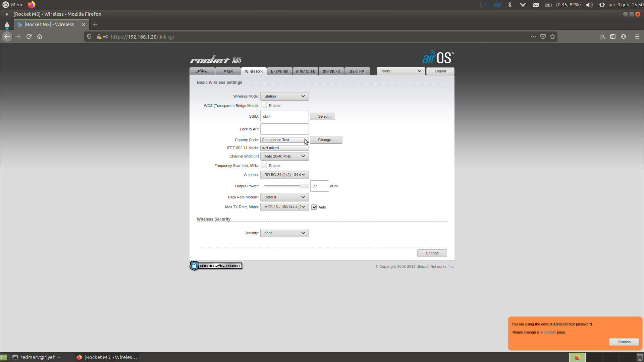The height and width of the screenshot is (362, 644).
Task: Dismiss the default password warning
Action: coord(624,342)
